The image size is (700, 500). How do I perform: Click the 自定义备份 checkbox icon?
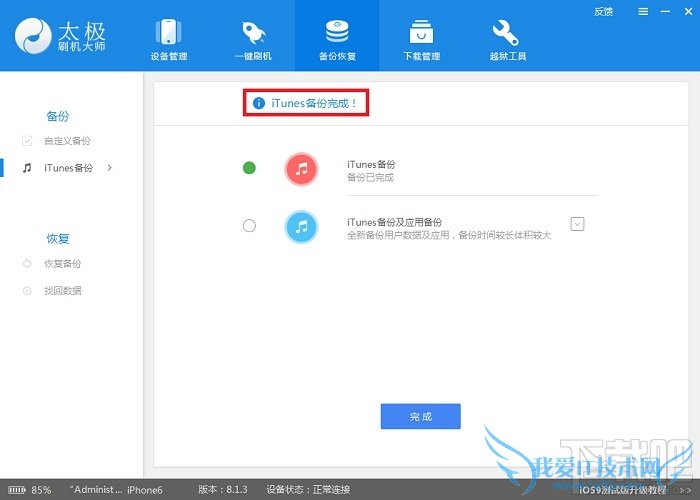(x=27, y=141)
